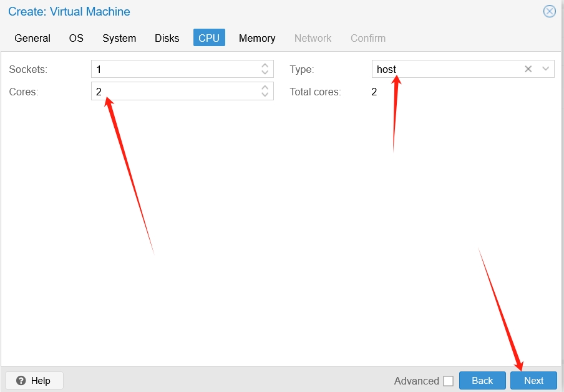The width and height of the screenshot is (564, 392).
Task: Click the Back button
Action: point(482,381)
